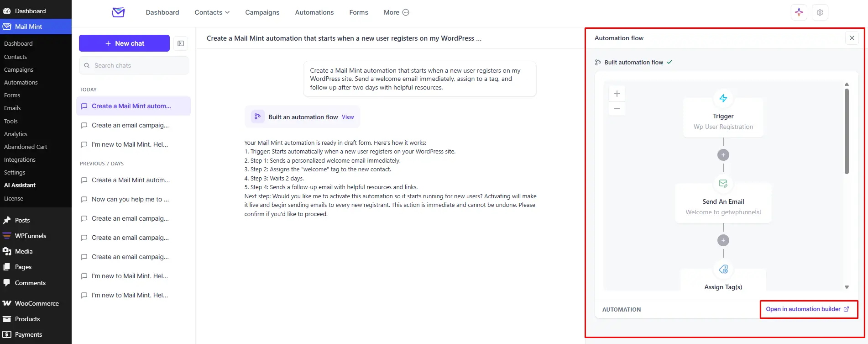The width and height of the screenshot is (868, 344).
Task: Select Mail Mint in WordPress sidebar
Action: pos(36,26)
